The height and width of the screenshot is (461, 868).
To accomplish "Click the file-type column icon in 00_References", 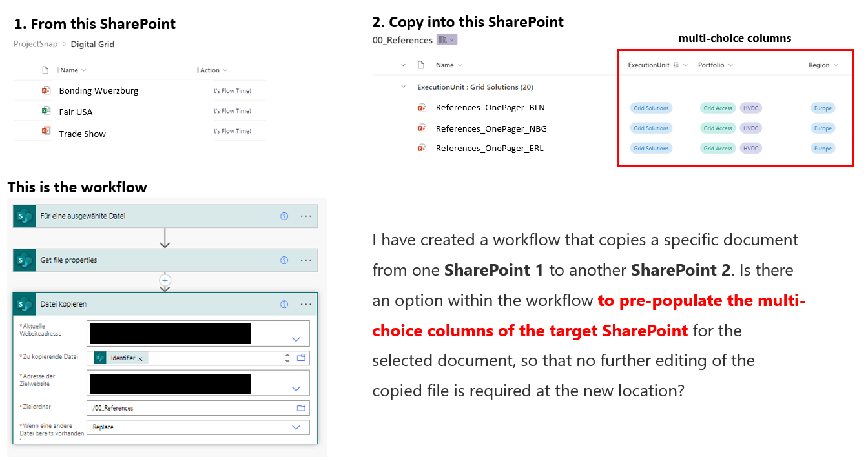I will [420, 65].
